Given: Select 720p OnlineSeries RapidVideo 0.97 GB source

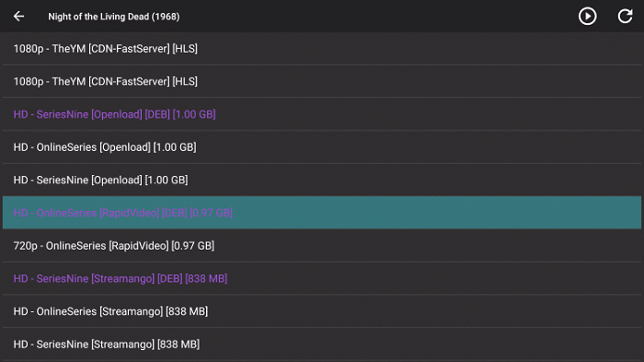Looking at the screenshot, I should point(322,246).
